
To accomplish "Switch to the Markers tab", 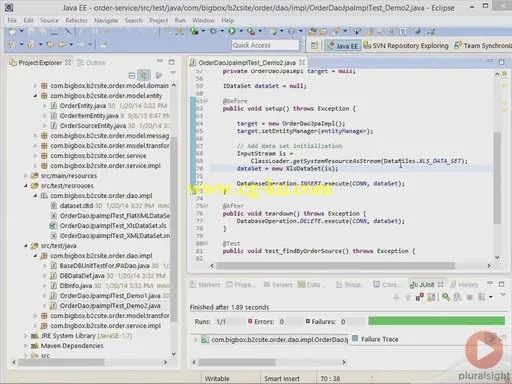I will (205, 285).
